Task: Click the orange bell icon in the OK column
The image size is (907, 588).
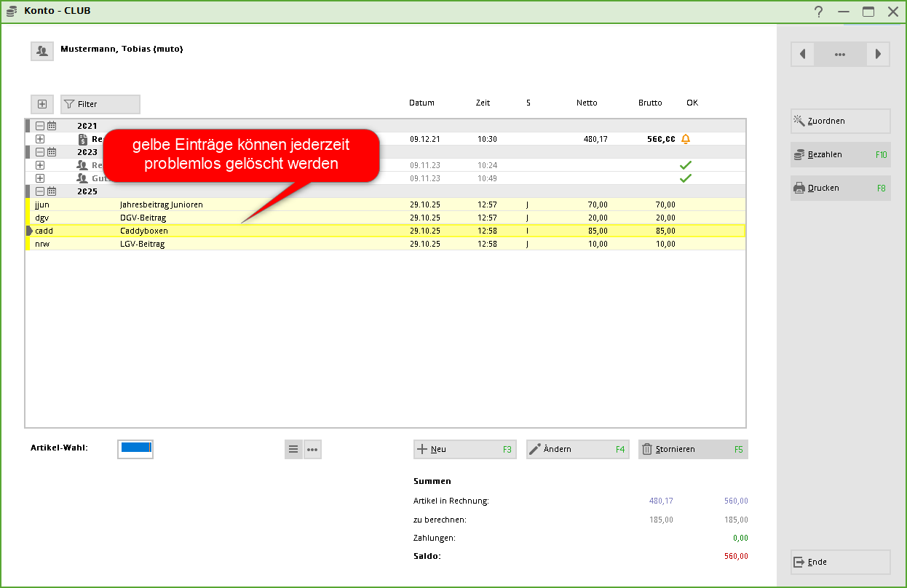Action: coord(685,139)
